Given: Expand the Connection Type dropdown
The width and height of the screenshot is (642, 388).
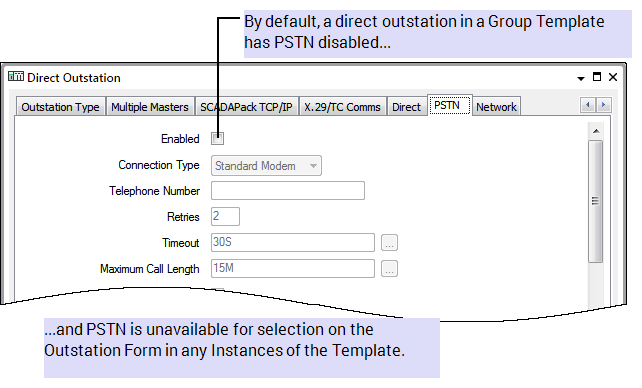Looking at the screenshot, I should coord(266,166).
